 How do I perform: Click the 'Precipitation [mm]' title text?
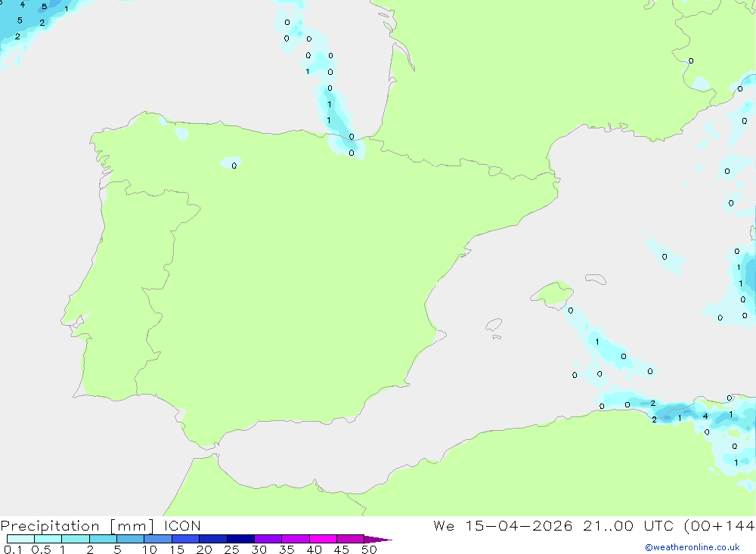point(77,526)
